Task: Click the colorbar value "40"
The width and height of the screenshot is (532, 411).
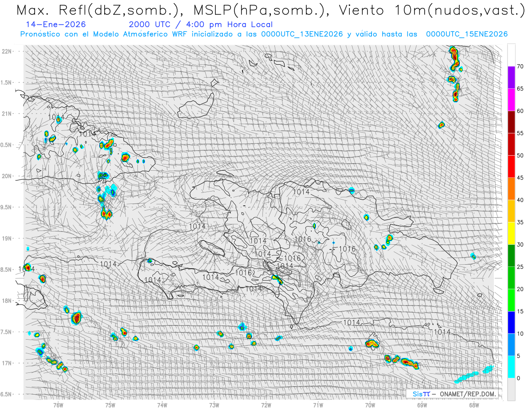Action: [520, 200]
